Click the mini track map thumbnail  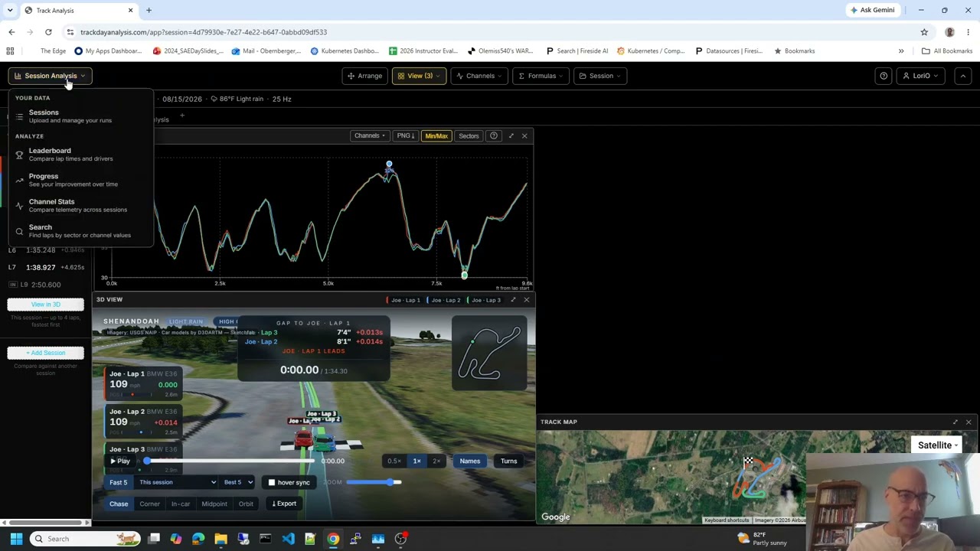pos(489,352)
